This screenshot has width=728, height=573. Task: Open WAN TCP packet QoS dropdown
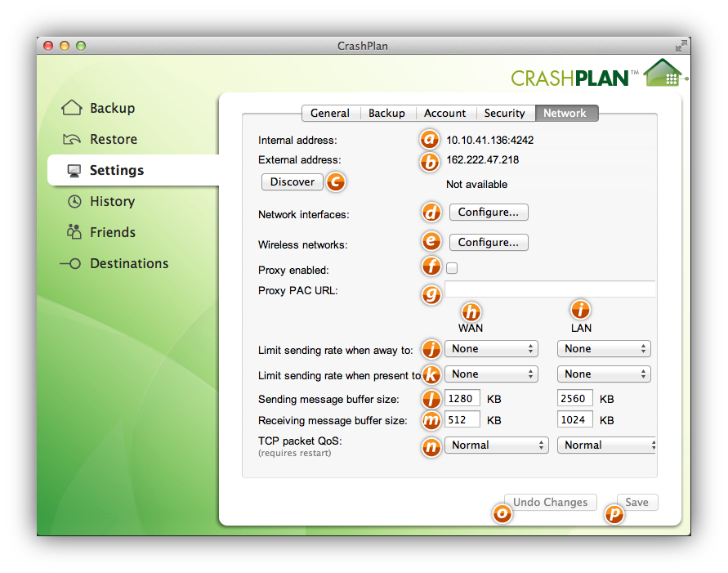tap(496, 445)
